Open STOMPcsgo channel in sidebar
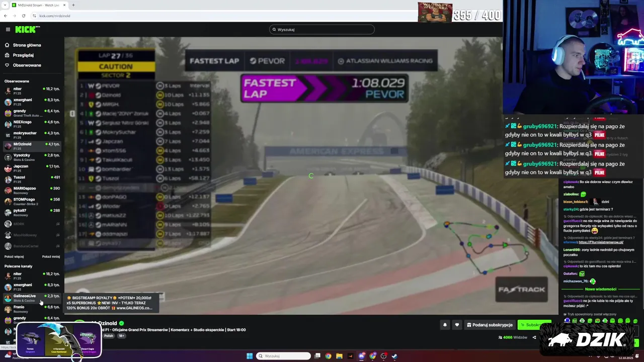Screen dimensions: 644x362 32,202
